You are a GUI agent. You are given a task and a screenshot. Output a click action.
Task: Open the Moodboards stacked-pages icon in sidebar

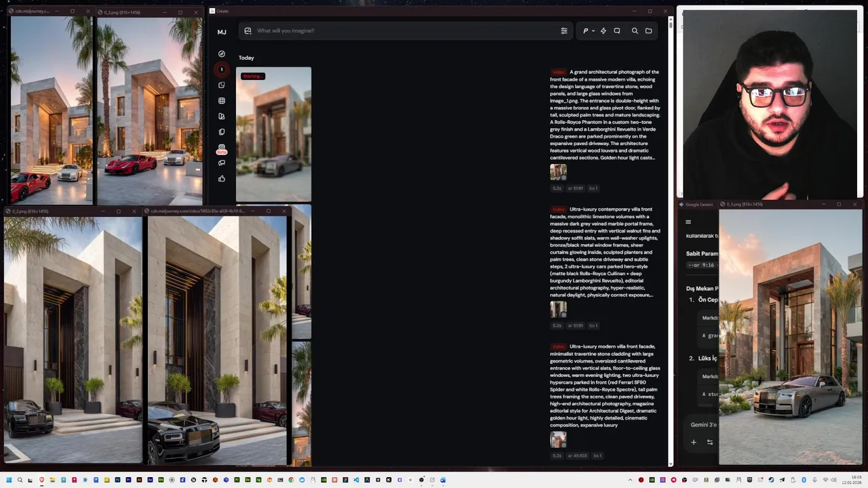click(x=222, y=131)
